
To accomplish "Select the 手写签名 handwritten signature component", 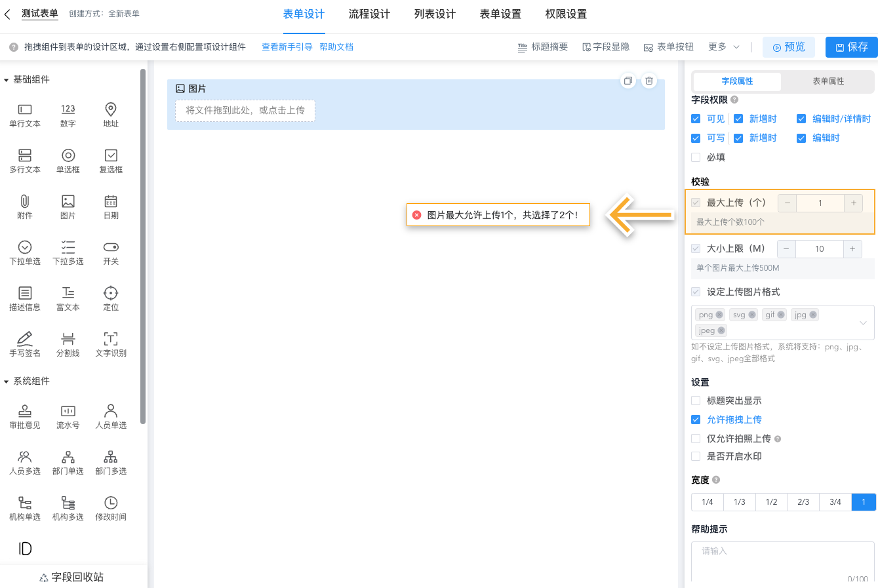I will click(x=24, y=343).
